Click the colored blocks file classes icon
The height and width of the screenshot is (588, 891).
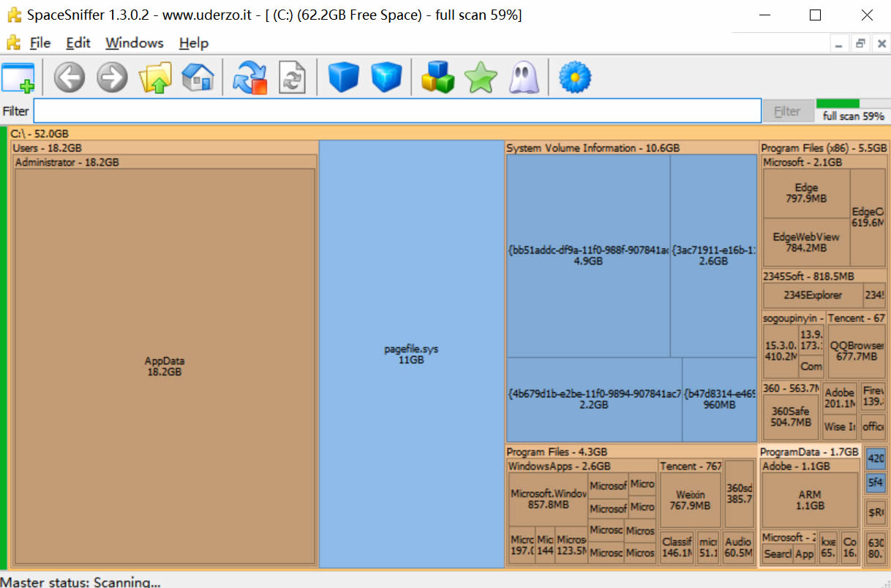[437, 77]
